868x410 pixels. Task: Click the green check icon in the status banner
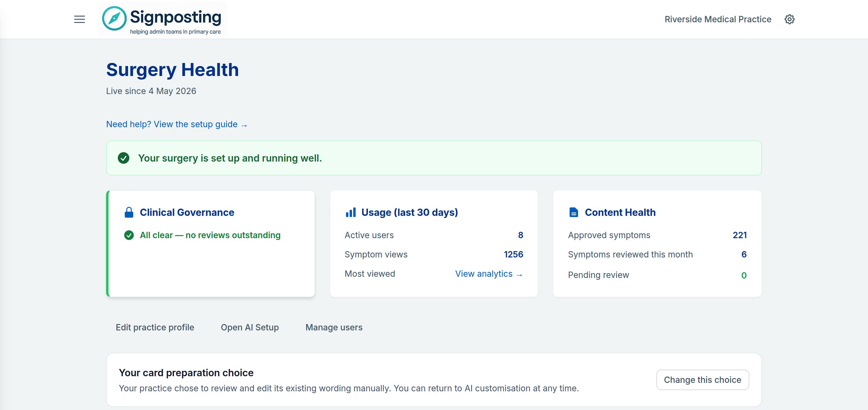[124, 158]
